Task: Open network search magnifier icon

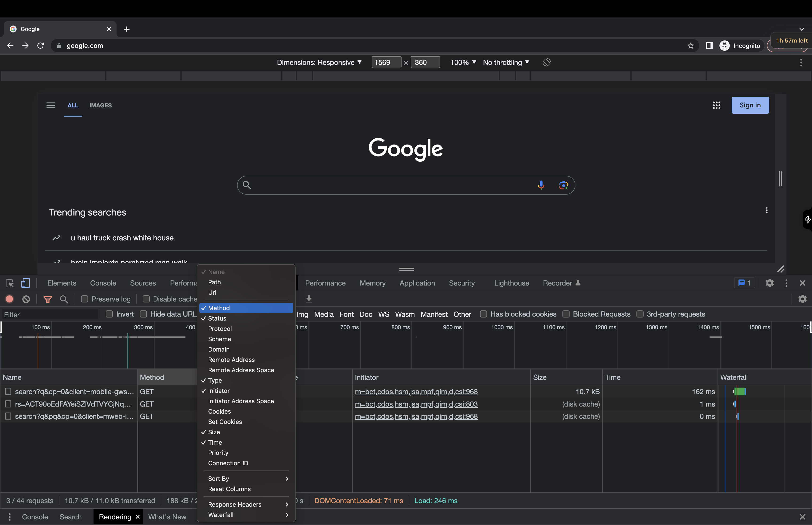Action: click(64, 299)
